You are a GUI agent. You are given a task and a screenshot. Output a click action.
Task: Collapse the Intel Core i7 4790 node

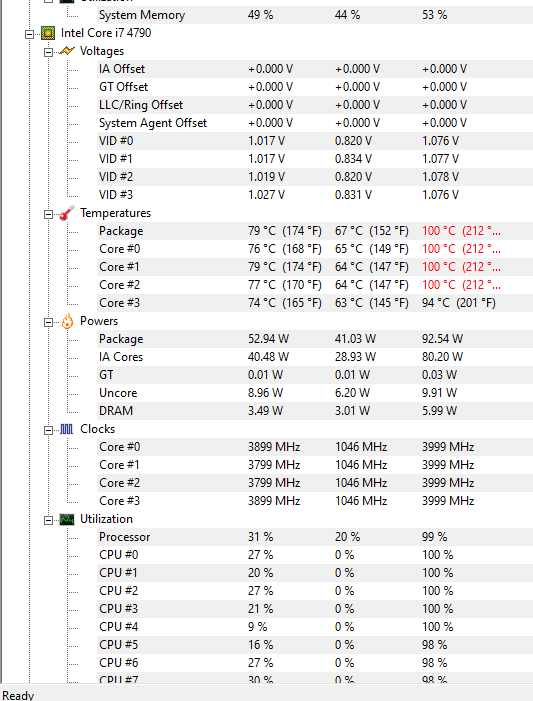tap(29, 34)
